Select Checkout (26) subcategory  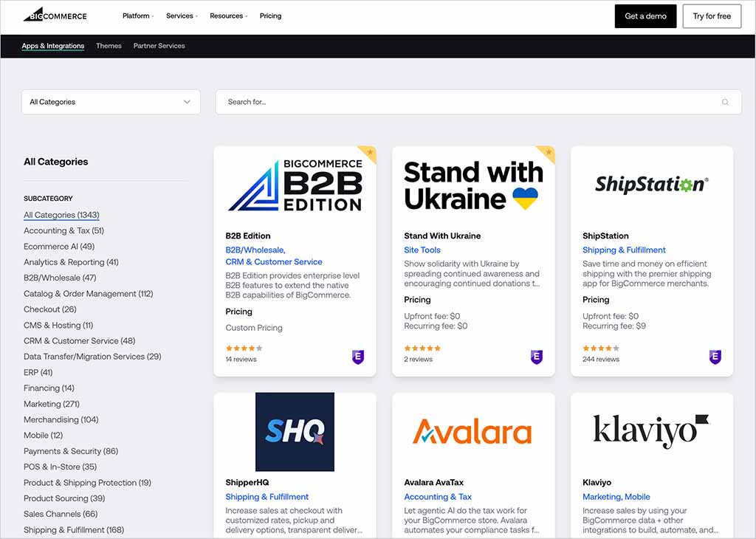[x=50, y=309]
